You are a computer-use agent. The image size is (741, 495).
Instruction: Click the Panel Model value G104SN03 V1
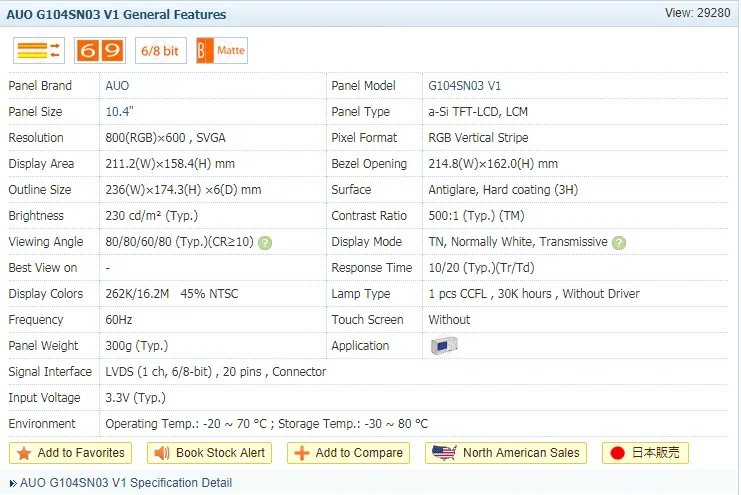465,86
